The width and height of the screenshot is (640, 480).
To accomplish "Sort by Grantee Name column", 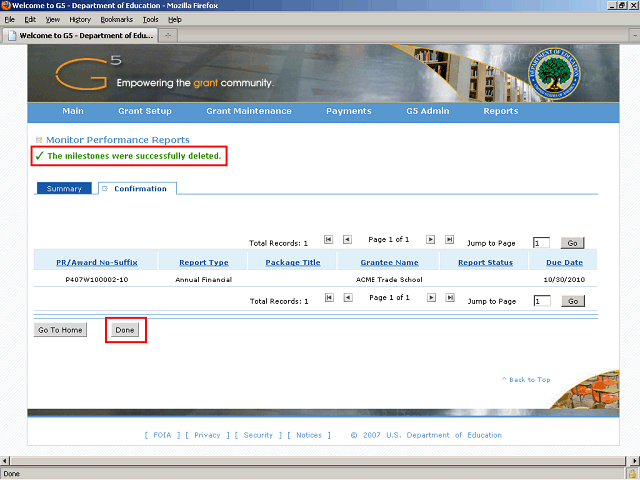I will tap(389, 262).
